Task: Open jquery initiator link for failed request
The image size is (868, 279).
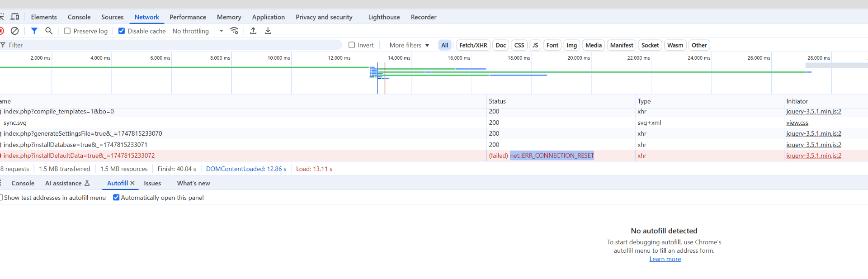Action: [x=814, y=156]
